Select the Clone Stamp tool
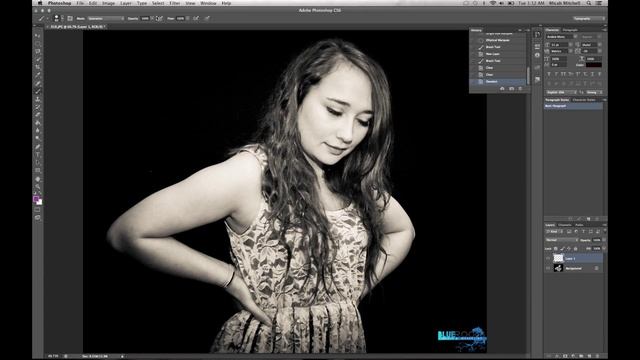The height and width of the screenshot is (360, 640). pos(38,99)
